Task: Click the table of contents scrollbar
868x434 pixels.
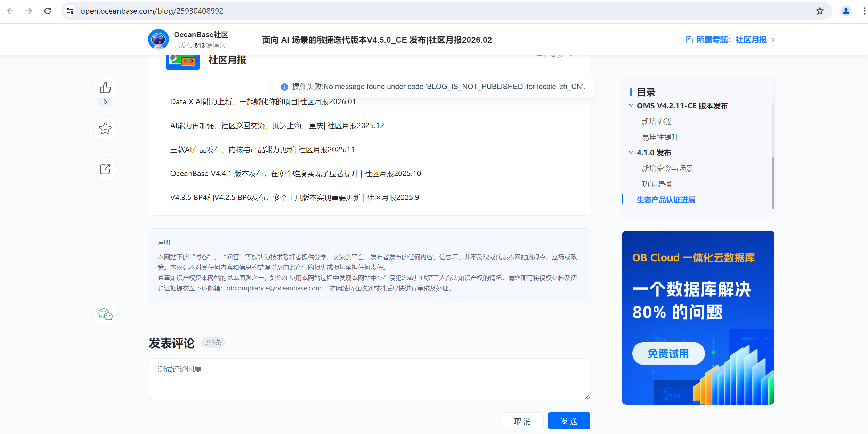Action: (773, 183)
